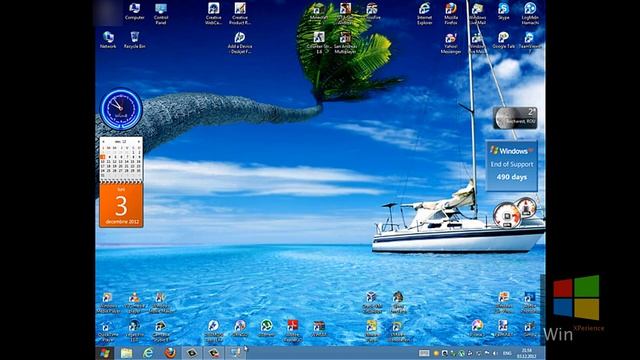This screenshot has height=360, width=640.
Task: Open Internet Explorer from the taskbar
Action: click(x=148, y=353)
